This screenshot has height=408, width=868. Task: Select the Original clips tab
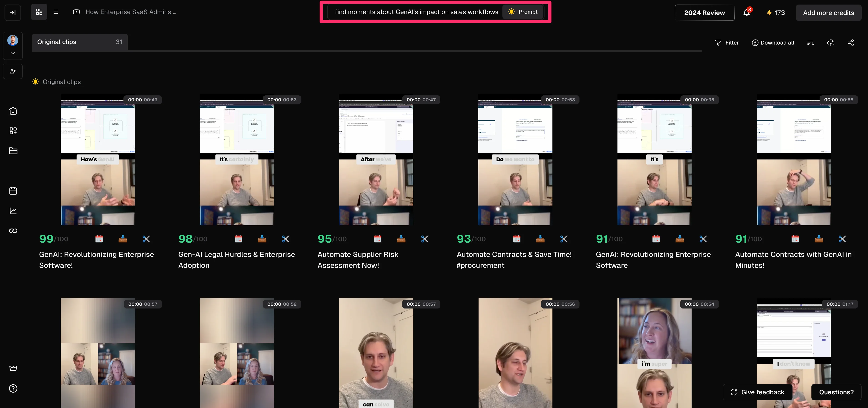point(80,42)
